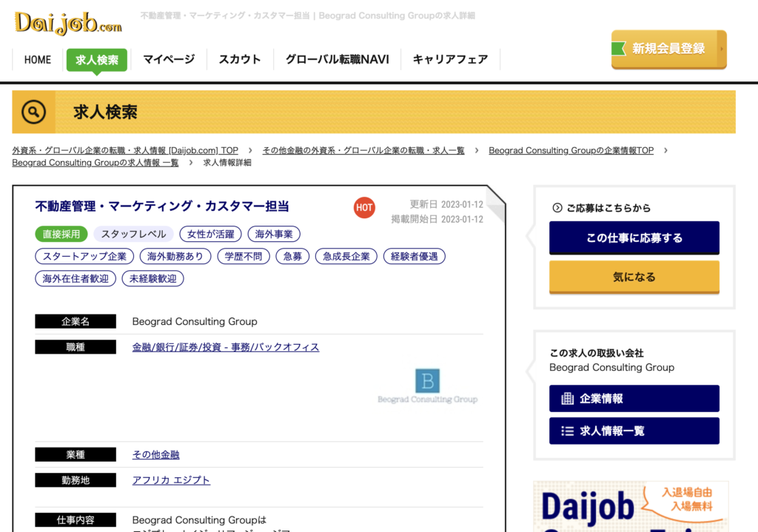Select the 急成長企業 tag
Viewport: 758px width, 532px height.
coord(346,256)
